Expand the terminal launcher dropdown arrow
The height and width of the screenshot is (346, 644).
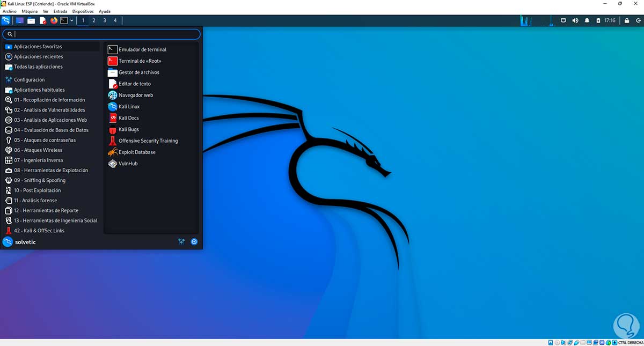click(72, 20)
